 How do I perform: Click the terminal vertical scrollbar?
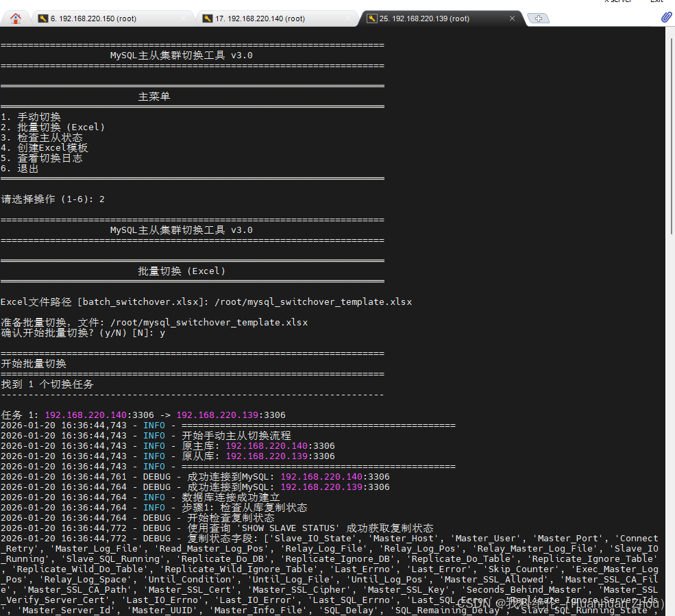[671, 136]
